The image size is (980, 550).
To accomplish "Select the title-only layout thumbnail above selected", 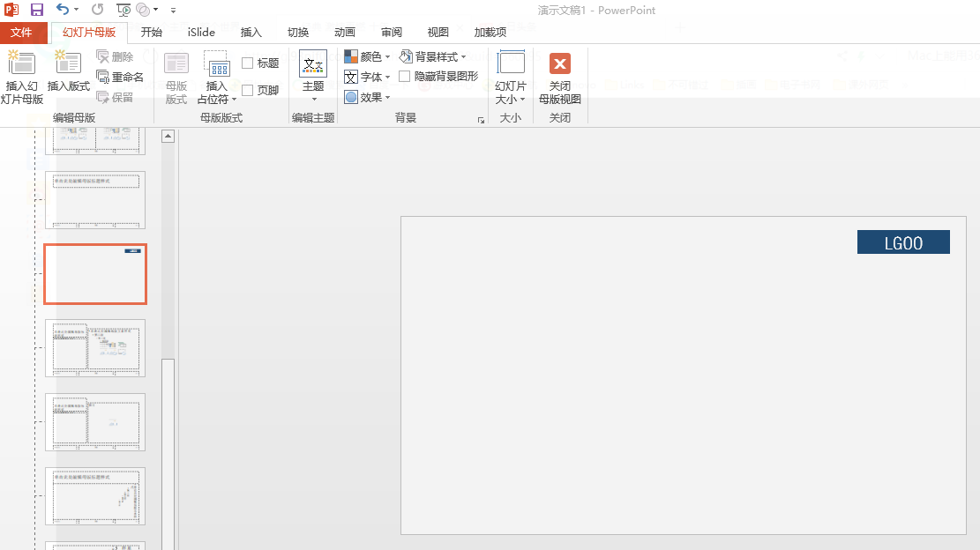I will tap(95, 200).
